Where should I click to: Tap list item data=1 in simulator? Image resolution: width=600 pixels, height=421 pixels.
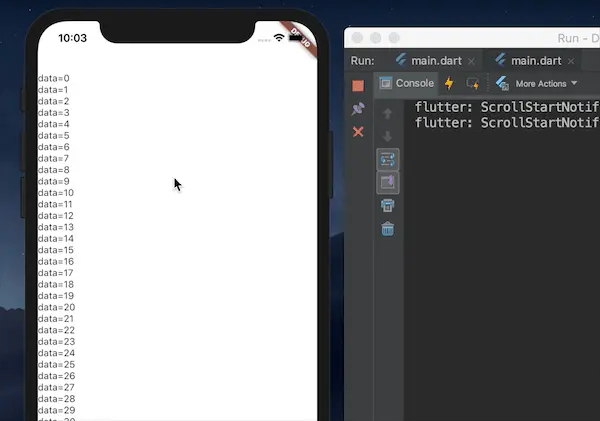click(53, 90)
